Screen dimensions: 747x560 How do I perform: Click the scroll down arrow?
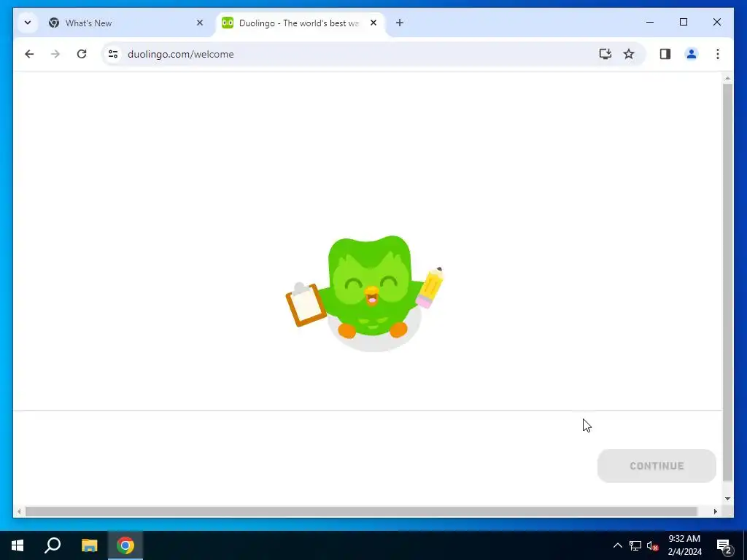(727, 499)
